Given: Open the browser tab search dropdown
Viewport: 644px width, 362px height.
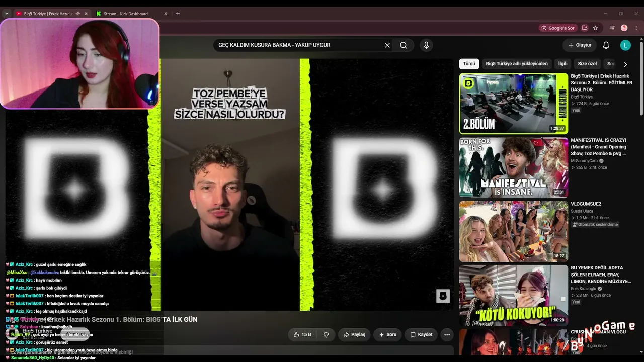Looking at the screenshot, I should pos(7,14).
